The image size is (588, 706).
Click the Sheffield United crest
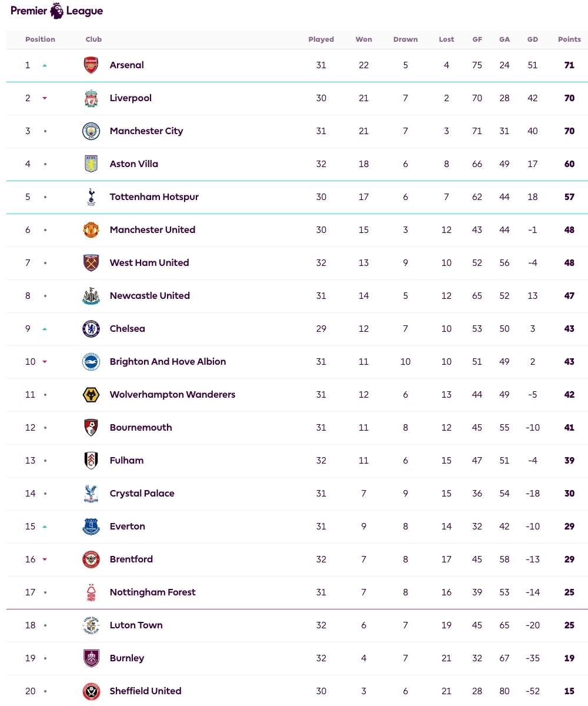(x=91, y=691)
